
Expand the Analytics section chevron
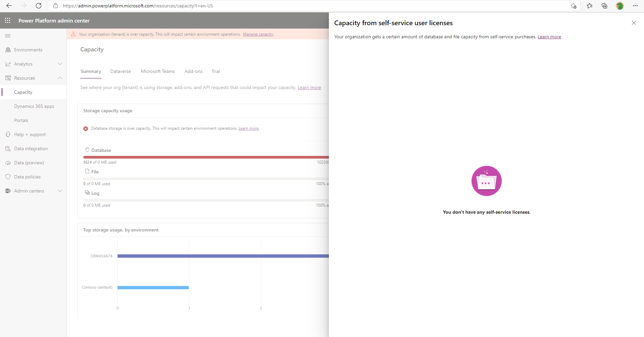60,64
